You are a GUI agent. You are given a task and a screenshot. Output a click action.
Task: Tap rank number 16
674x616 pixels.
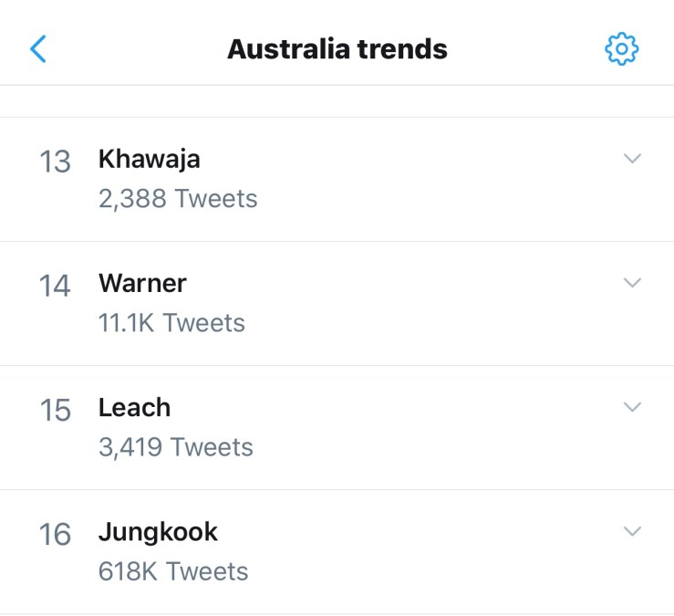coord(55,534)
